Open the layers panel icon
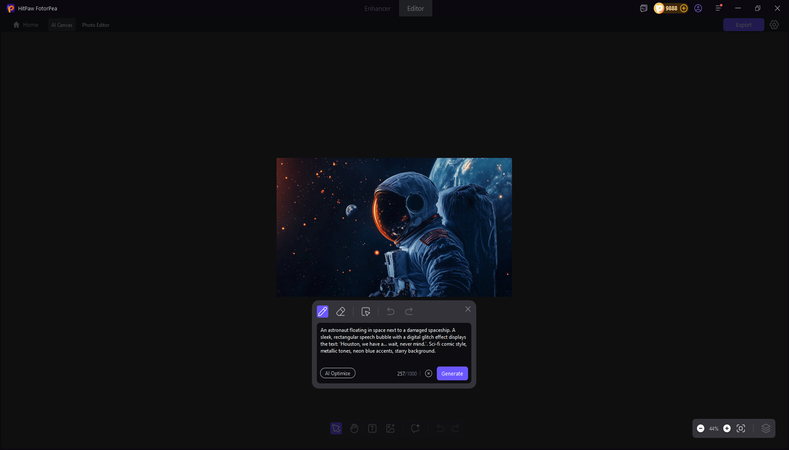The width and height of the screenshot is (789, 450). click(x=766, y=428)
